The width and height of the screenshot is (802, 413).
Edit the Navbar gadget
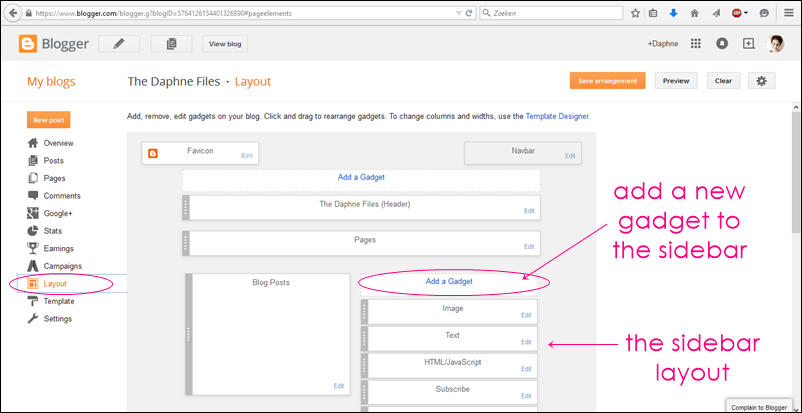click(570, 156)
